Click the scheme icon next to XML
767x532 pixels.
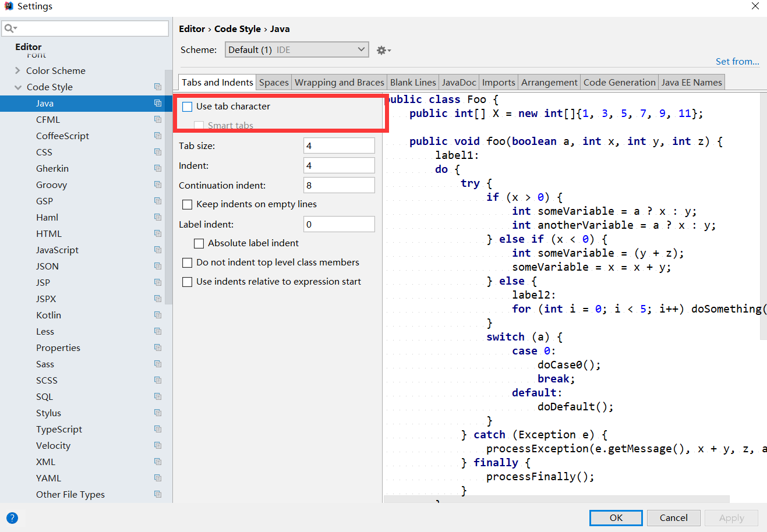click(x=158, y=462)
